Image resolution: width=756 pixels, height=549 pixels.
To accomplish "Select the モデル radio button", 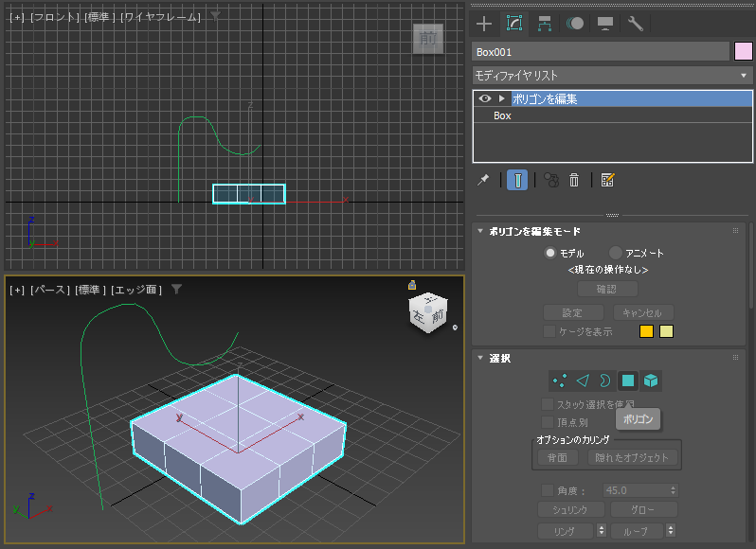I will pyautogui.click(x=550, y=253).
